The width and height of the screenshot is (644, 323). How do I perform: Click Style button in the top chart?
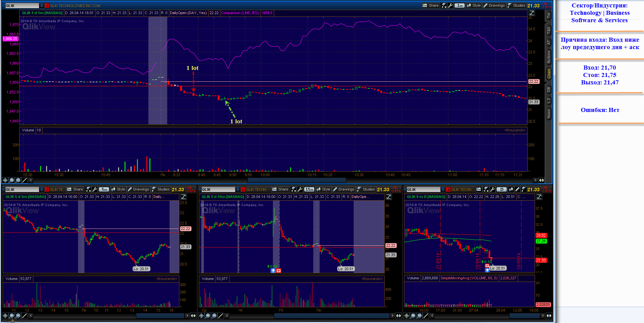[x=474, y=5]
